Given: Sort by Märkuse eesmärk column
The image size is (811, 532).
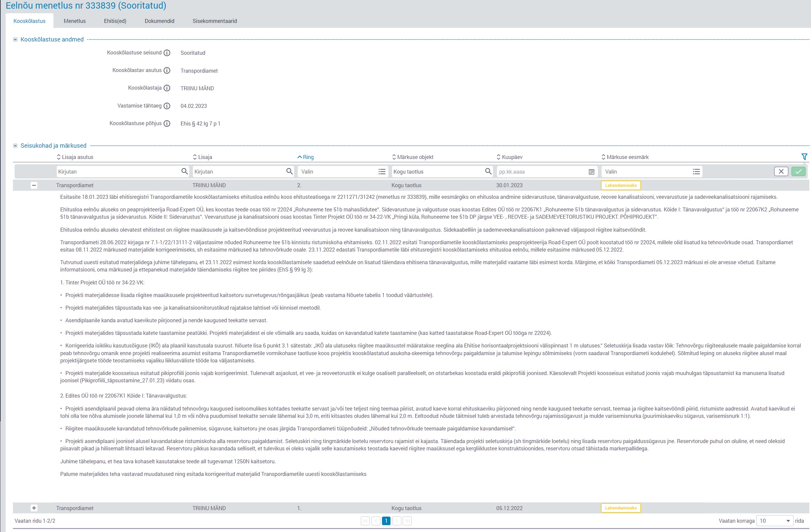Looking at the screenshot, I should point(625,157).
